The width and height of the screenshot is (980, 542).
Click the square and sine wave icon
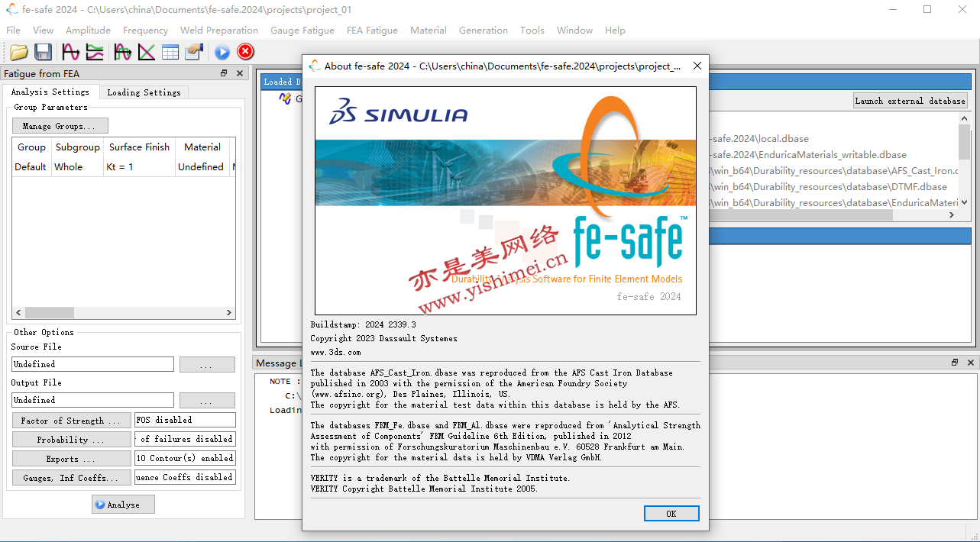[x=122, y=52]
